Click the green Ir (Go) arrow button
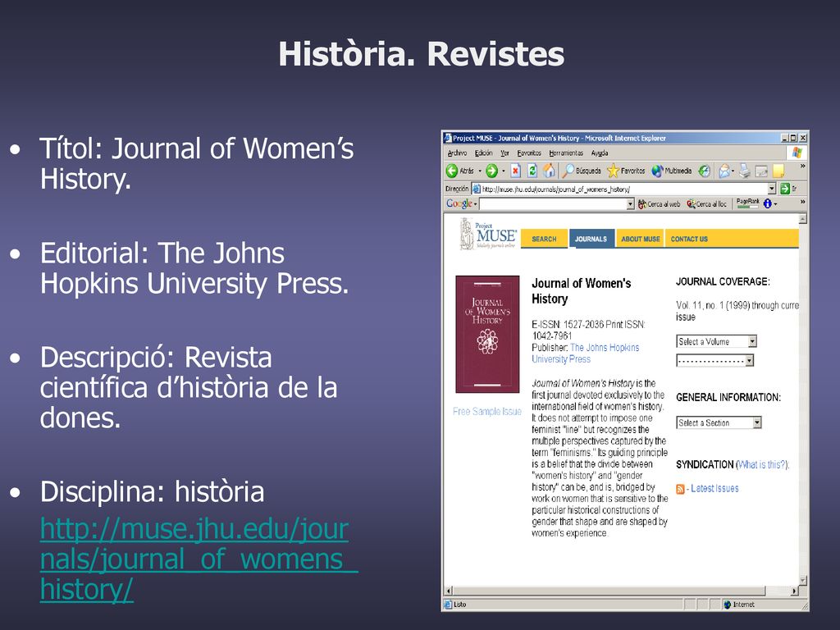840x630 pixels. click(785, 189)
